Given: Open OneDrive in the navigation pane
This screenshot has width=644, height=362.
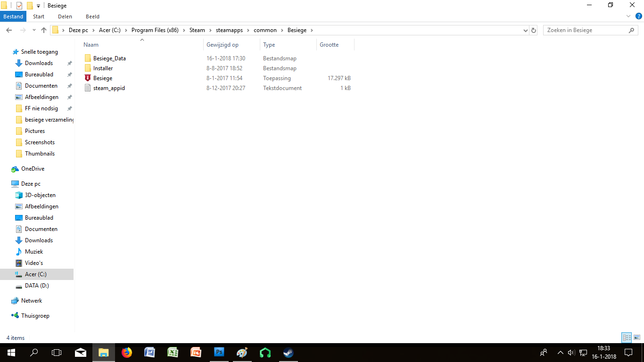Looking at the screenshot, I should point(33,169).
